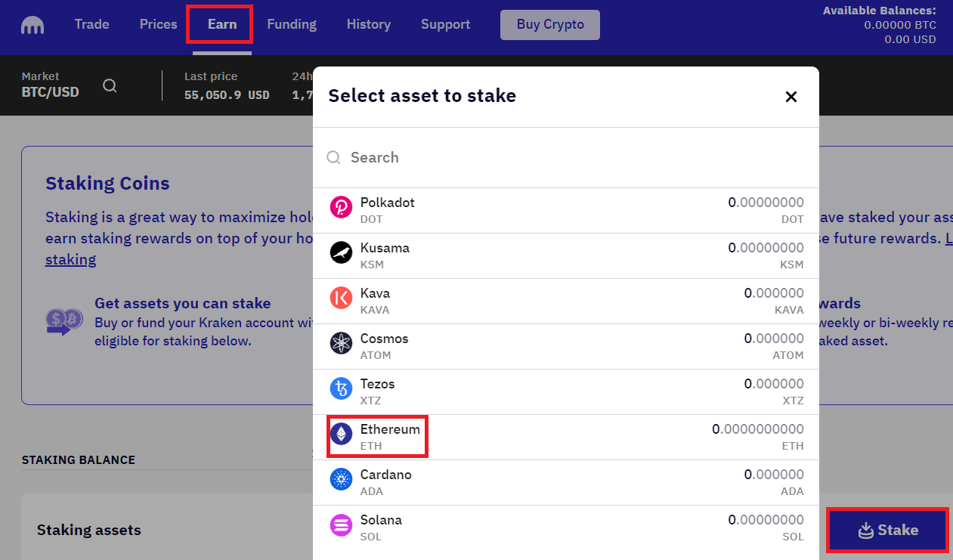This screenshot has height=560, width=953.
Task: Open the Funding menu
Action: tap(292, 23)
